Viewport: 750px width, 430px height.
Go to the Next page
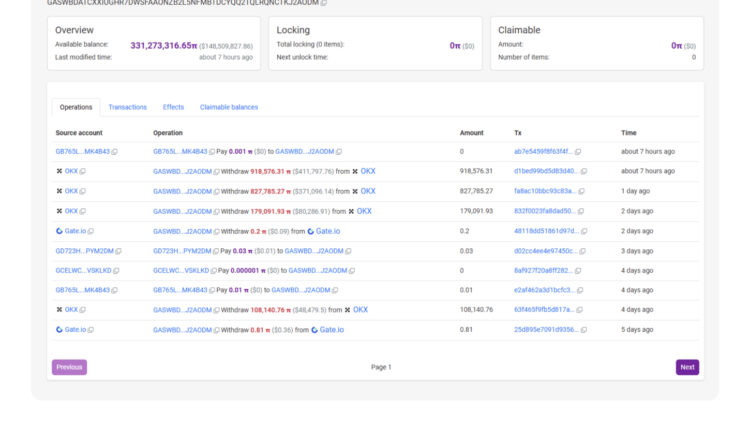[x=687, y=367]
